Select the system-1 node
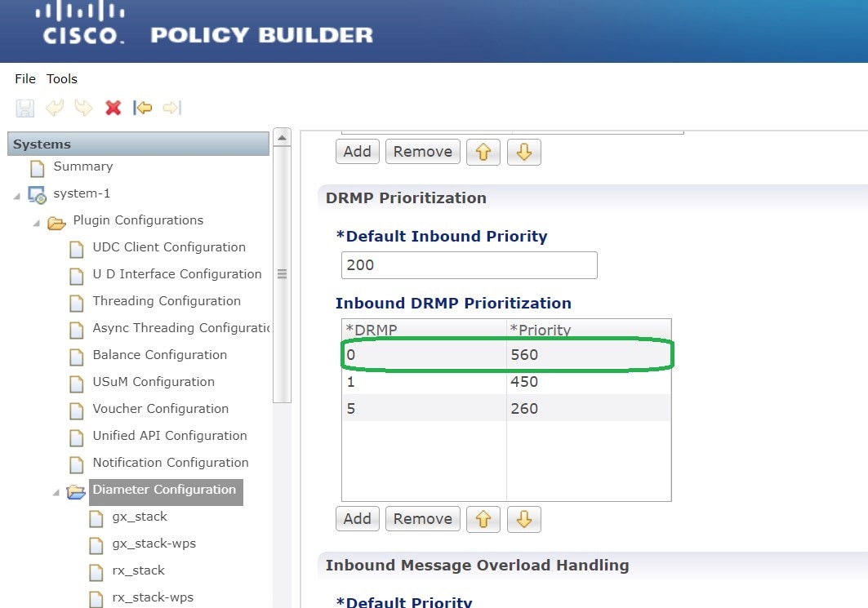 coord(82,193)
